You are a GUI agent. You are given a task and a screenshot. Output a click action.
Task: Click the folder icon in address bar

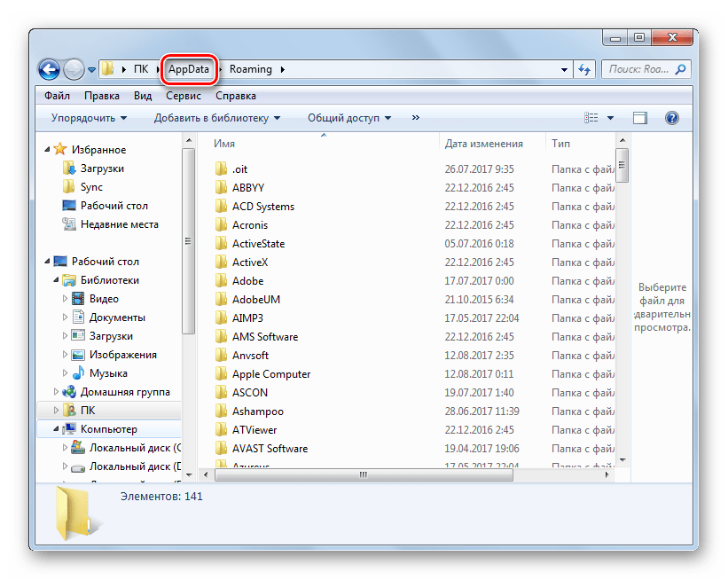(x=107, y=69)
